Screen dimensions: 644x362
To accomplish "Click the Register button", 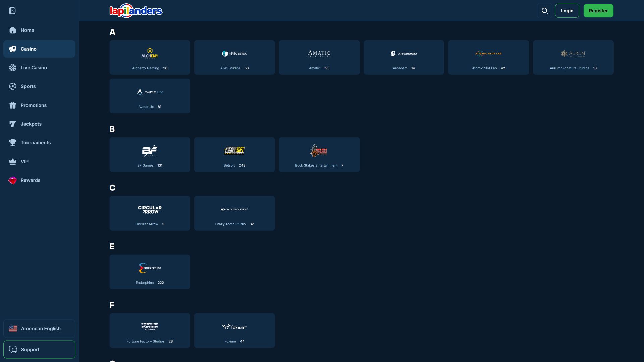I will pyautogui.click(x=598, y=11).
